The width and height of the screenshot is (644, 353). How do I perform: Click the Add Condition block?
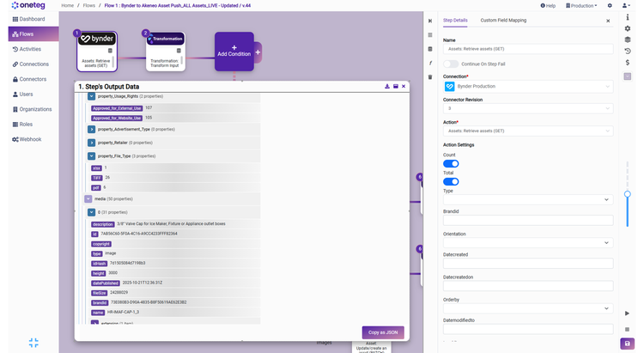[234, 52]
